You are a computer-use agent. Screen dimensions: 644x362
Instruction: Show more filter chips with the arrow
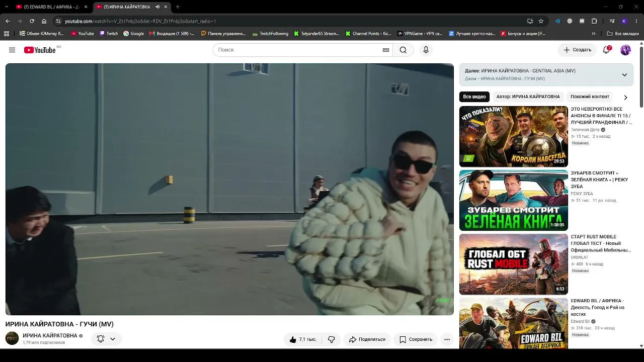[x=625, y=97]
